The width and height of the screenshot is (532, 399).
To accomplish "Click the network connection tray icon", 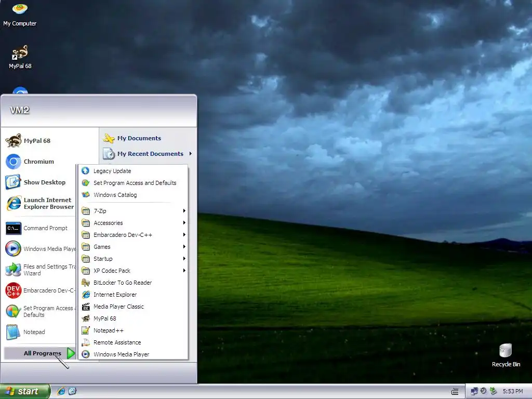I will (474, 391).
